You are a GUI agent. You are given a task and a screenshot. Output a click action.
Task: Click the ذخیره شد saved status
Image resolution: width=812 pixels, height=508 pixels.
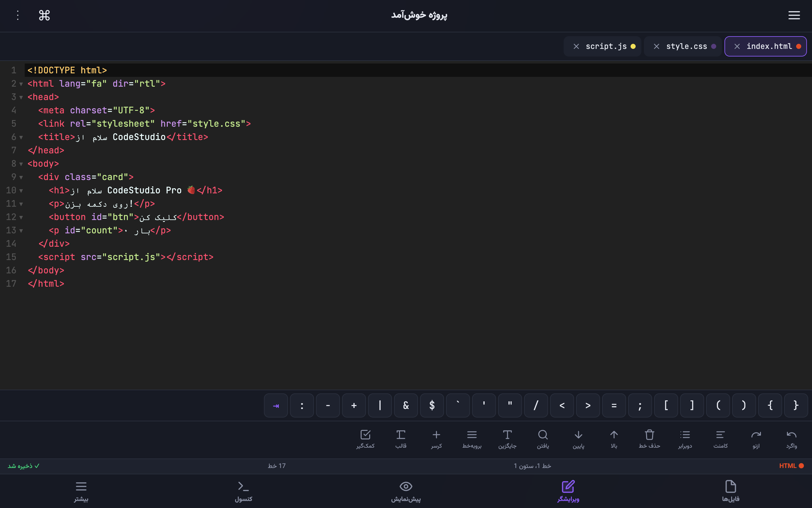coord(23,466)
